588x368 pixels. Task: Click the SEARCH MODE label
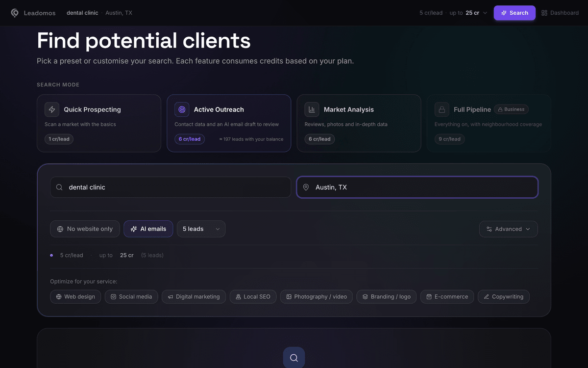tap(58, 85)
